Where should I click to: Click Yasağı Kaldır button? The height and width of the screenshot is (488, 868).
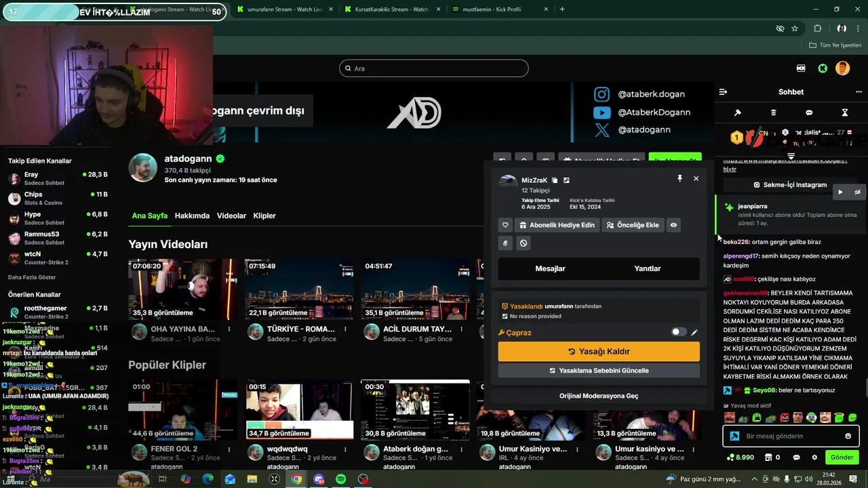coord(599,351)
